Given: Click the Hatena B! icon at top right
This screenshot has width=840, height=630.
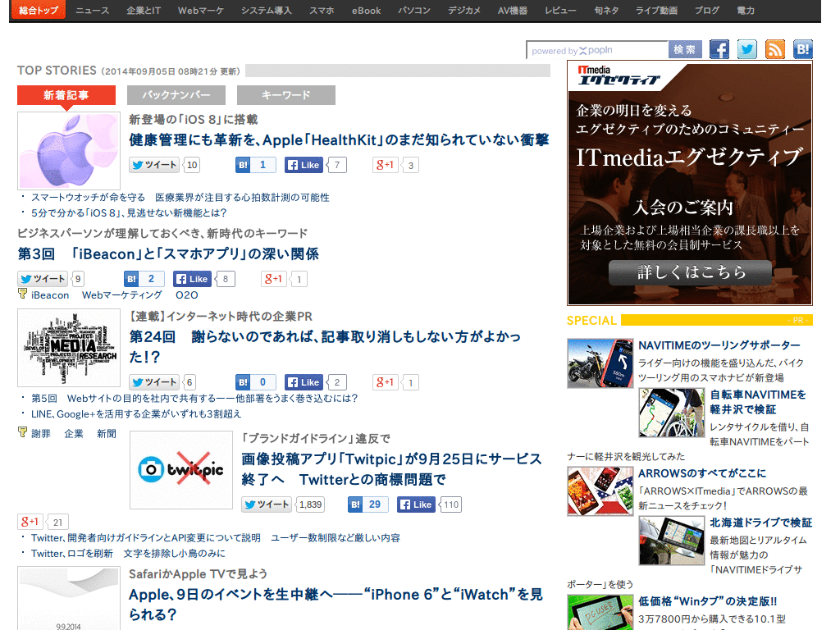Looking at the screenshot, I should pos(801,49).
